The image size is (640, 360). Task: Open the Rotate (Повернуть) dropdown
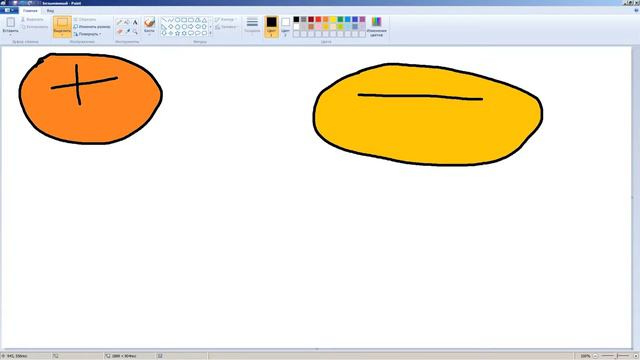click(x=87, y=34)
